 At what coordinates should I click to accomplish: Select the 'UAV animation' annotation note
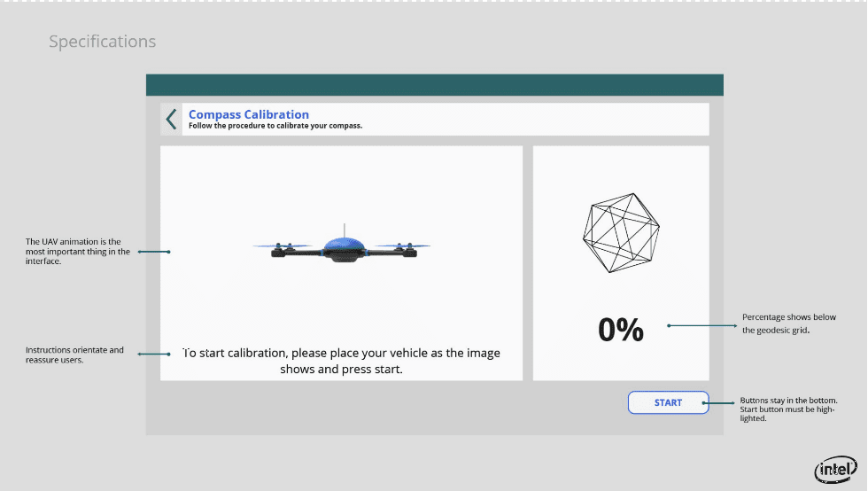point(78,252)
